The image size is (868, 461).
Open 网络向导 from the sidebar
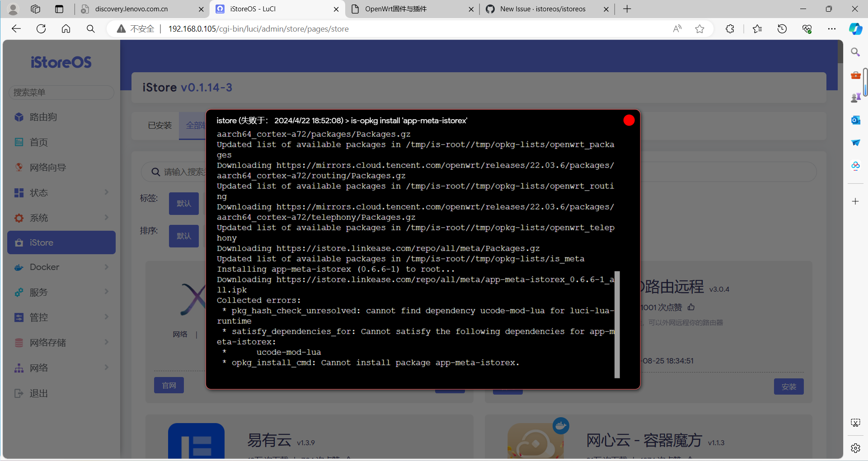pos(48,168)
